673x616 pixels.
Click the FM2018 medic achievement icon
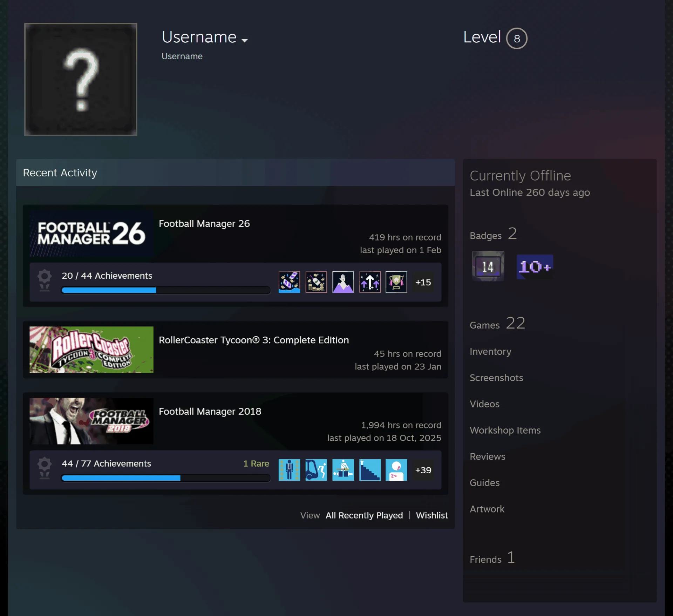343,470
